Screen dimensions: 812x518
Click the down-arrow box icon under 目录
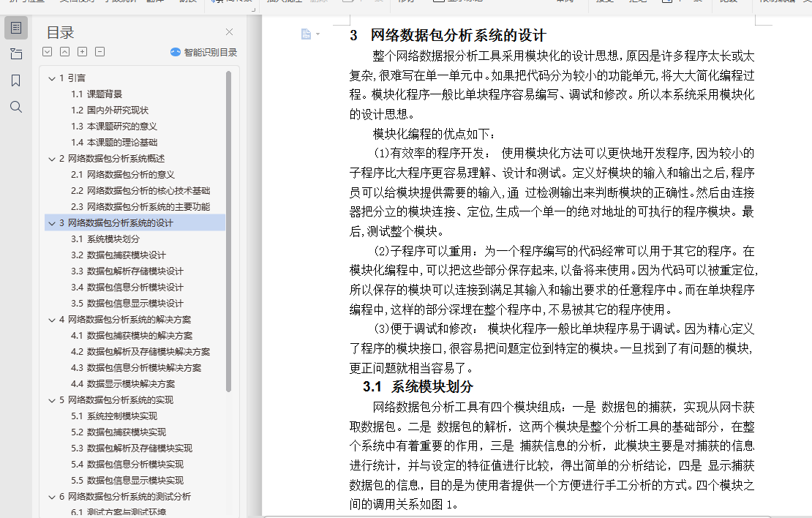pyautogui.click(x=47, y=52)
